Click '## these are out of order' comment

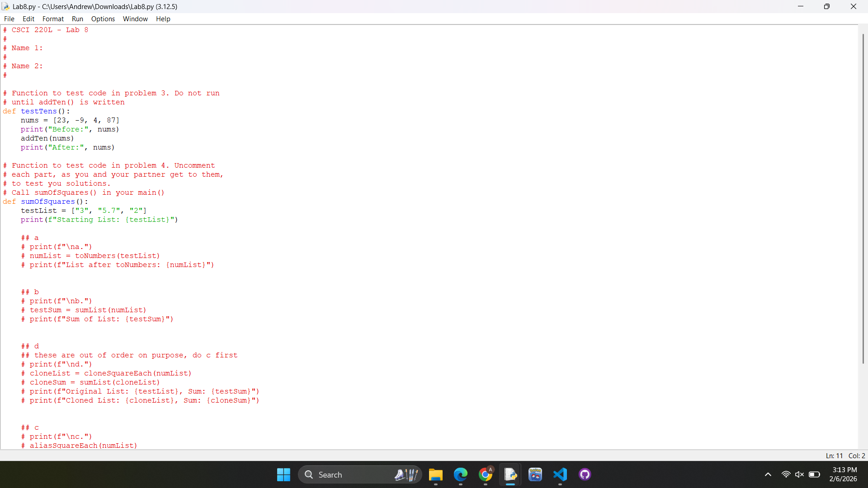pyautogui.click(x=129, y=355)
